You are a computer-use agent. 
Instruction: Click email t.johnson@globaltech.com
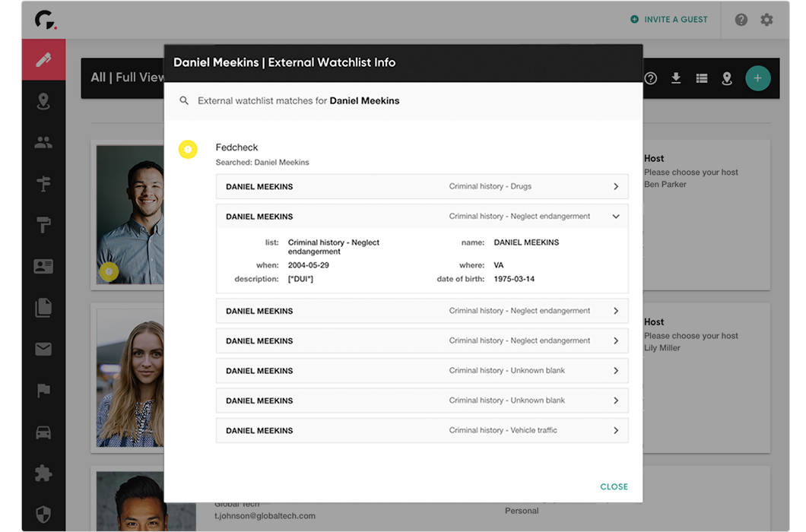[x=265, y=515]
